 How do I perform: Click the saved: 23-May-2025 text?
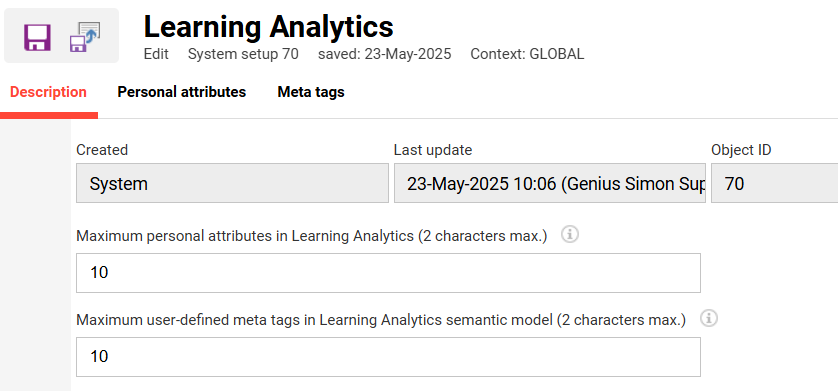tap(384, 54)
